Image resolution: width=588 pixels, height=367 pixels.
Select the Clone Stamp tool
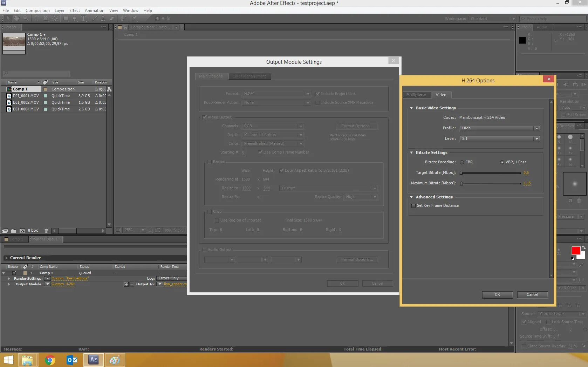[x=103, y=18]
